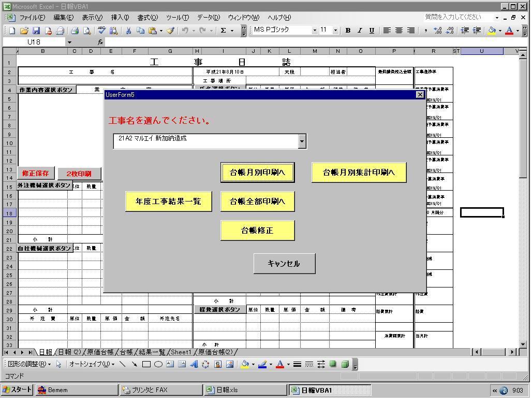Toggle Bold formatting
The height and width of the screenshot is (403, 532).
point(348,31)
